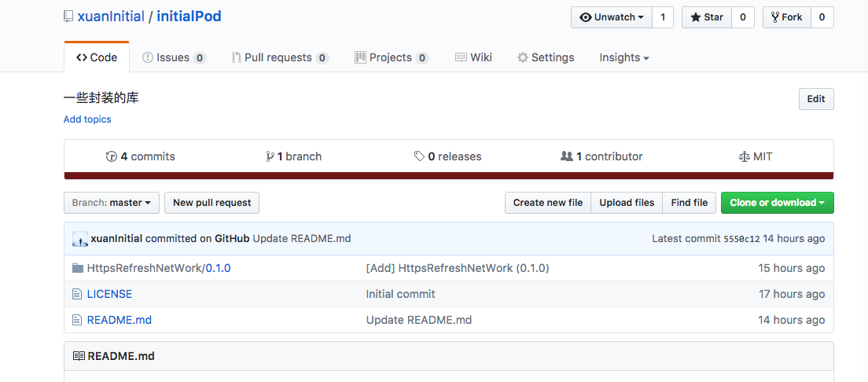Open the stargazers count 0

click(x=743, y=17)
